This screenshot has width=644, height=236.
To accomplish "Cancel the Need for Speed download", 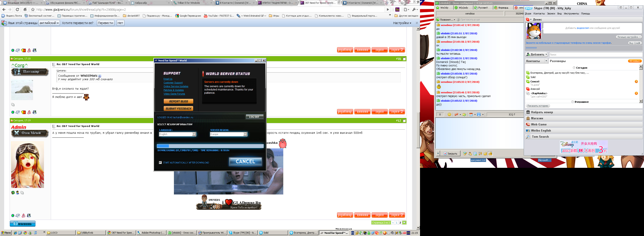I will point(245,161).
